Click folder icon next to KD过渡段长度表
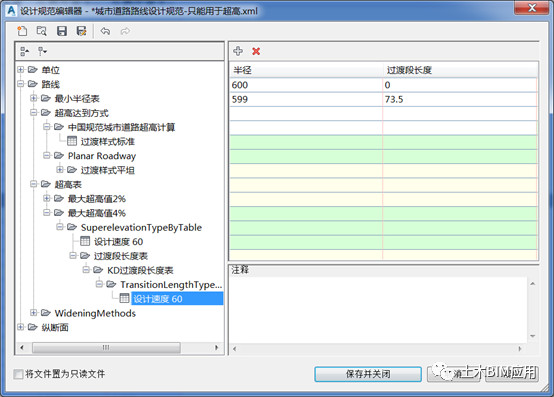The height and width of the screenshot is (397, 554). pyautogui.click(x=98, y=270)
